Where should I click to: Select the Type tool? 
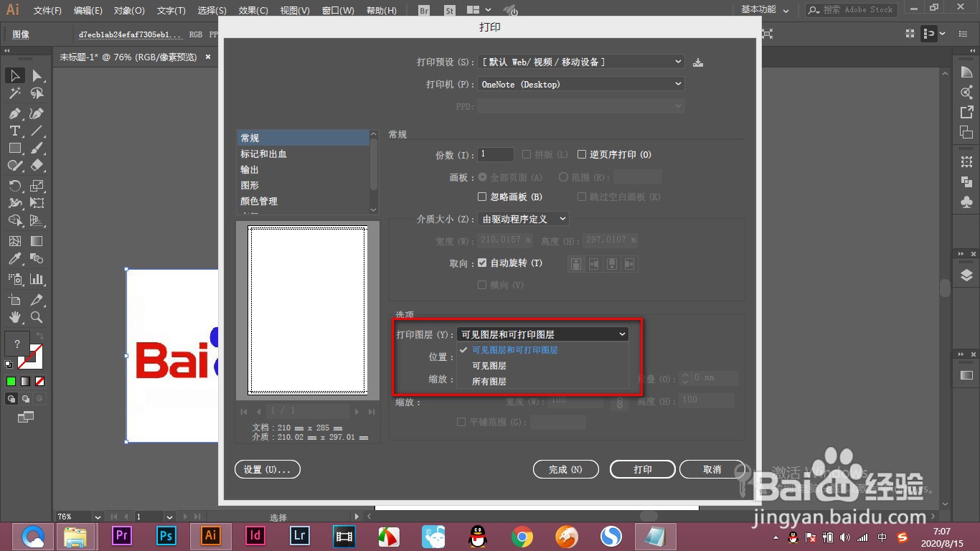(x=15, y=131)
